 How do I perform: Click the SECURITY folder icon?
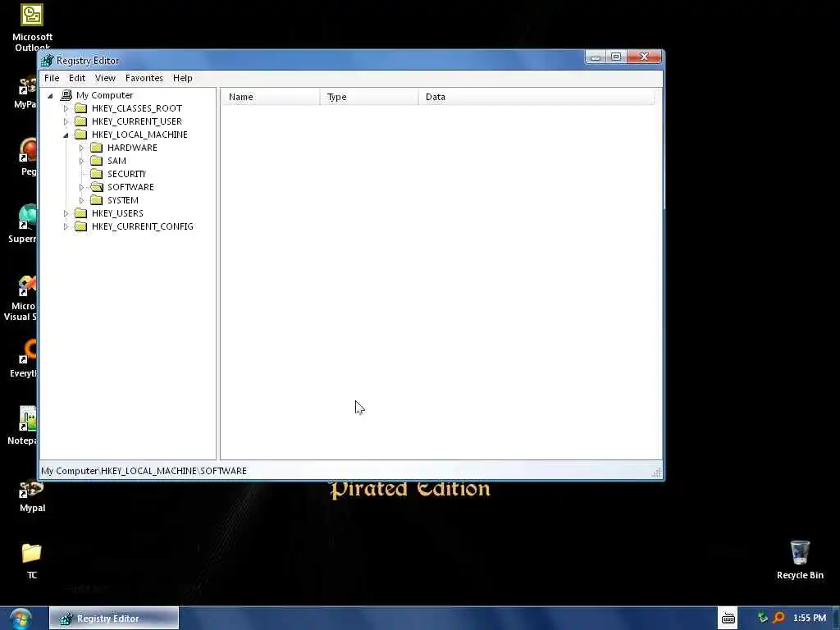pos(97,174)
